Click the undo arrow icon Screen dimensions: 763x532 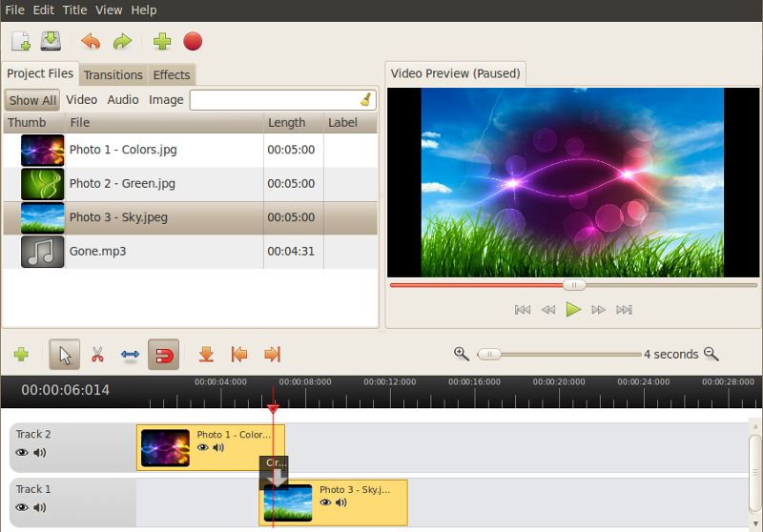coord(91,41)
